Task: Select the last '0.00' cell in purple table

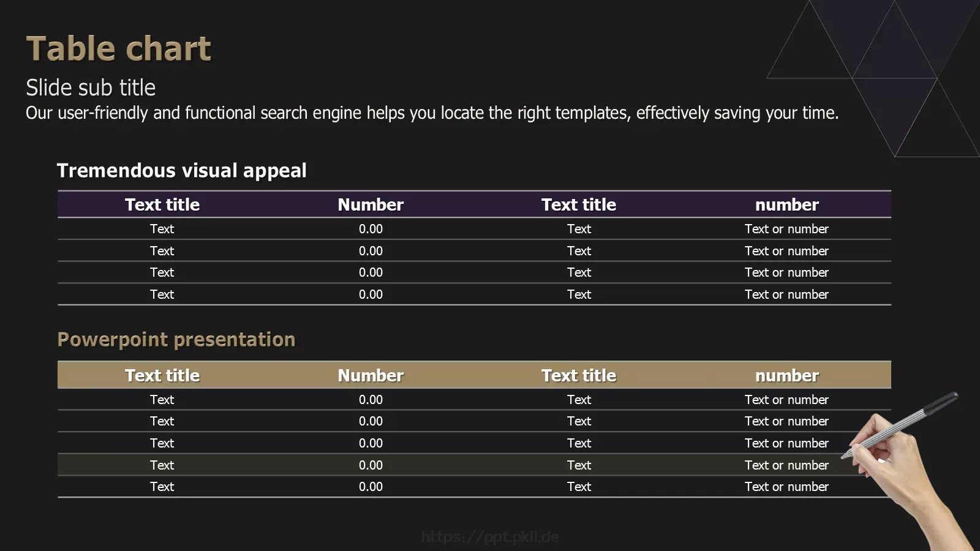Action: coord(371,294)
